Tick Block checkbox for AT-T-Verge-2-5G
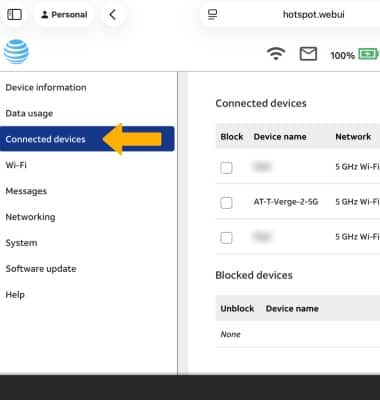 click(226, 203)
